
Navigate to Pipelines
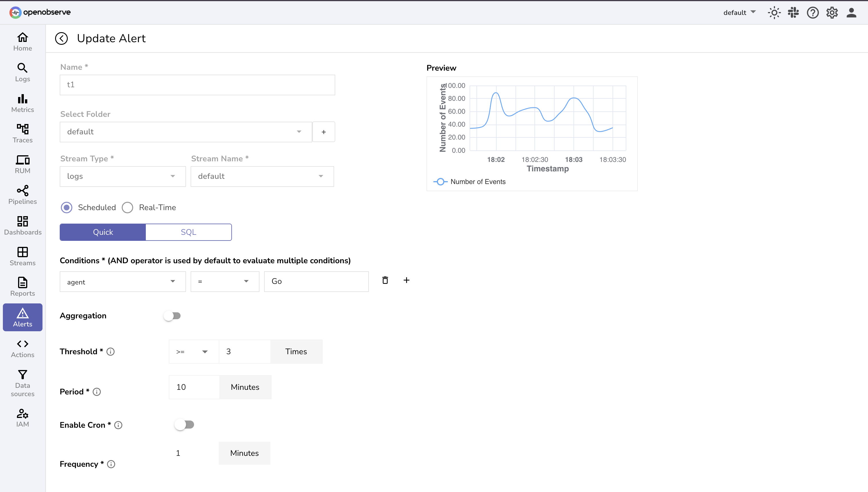click(x=22, y=194)
